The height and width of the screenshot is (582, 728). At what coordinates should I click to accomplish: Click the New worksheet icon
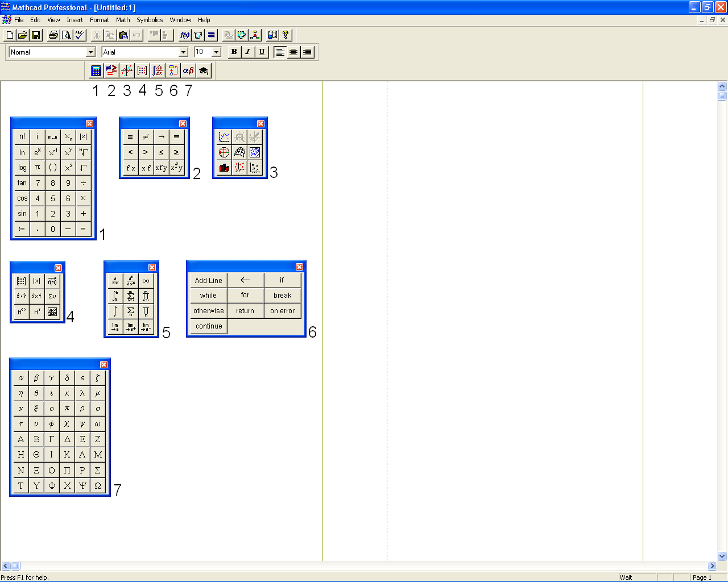[x=10, y=35]
